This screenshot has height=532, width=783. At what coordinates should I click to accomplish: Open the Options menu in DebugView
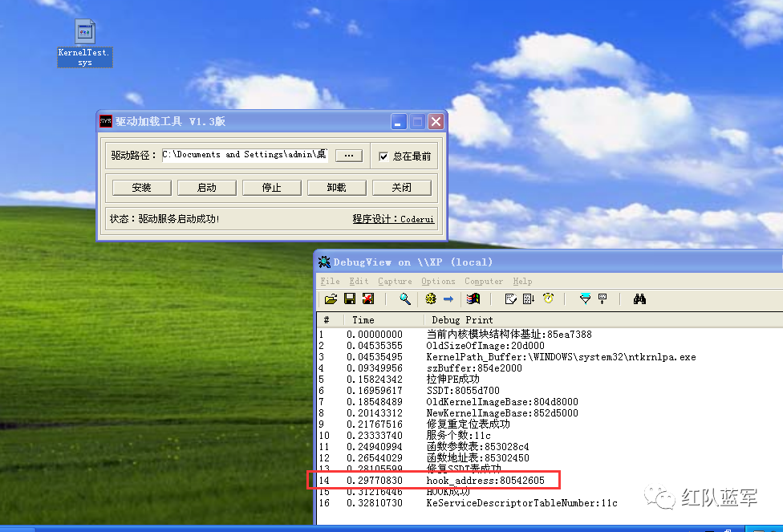pos(438,281)
